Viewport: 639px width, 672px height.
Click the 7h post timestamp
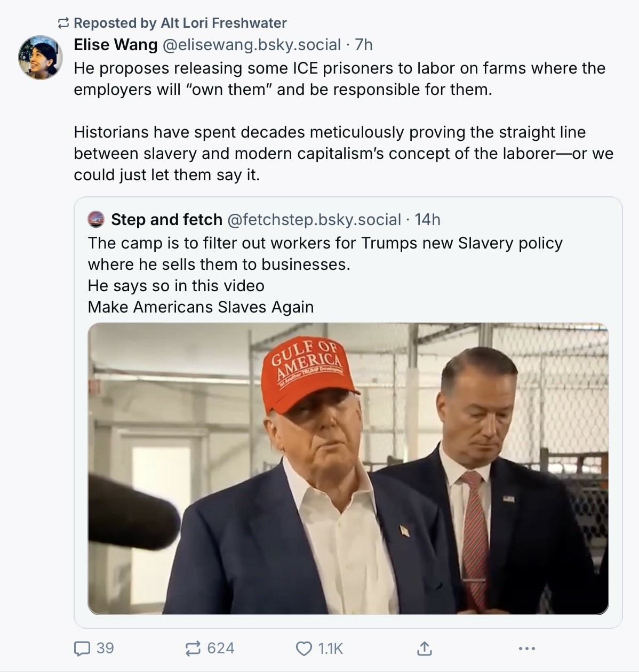(x=364, y=45)
